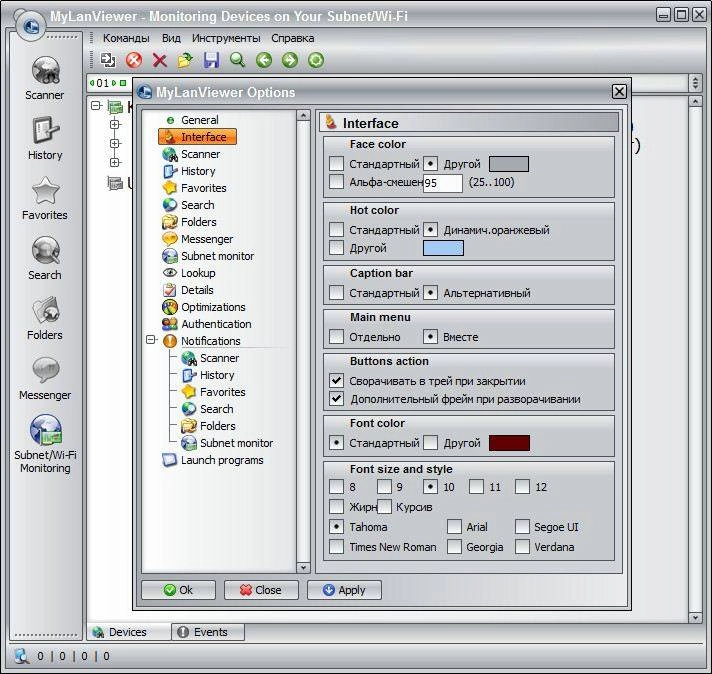The width and height of the screenshot is (712, 674).
Task: Select Font color Другой option
Action: coord(430,442)
